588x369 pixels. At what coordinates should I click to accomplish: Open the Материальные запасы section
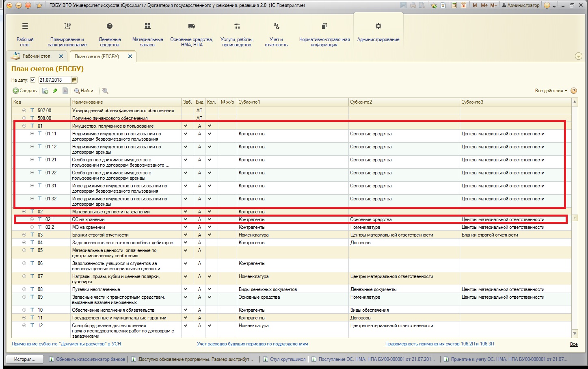(147, 35)
